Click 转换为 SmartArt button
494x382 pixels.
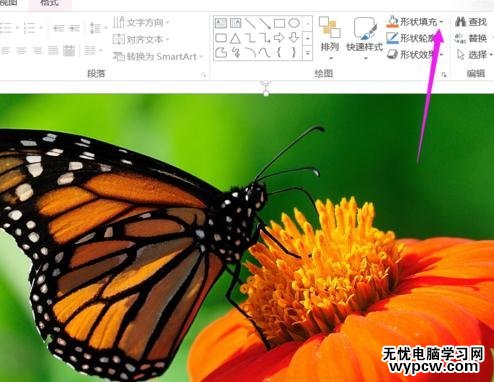(x=158, y=56)
